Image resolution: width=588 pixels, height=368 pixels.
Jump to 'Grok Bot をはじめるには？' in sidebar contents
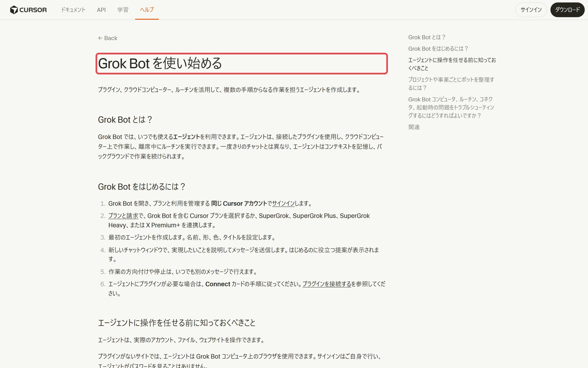pyautogui.click(x=438, y=49)
